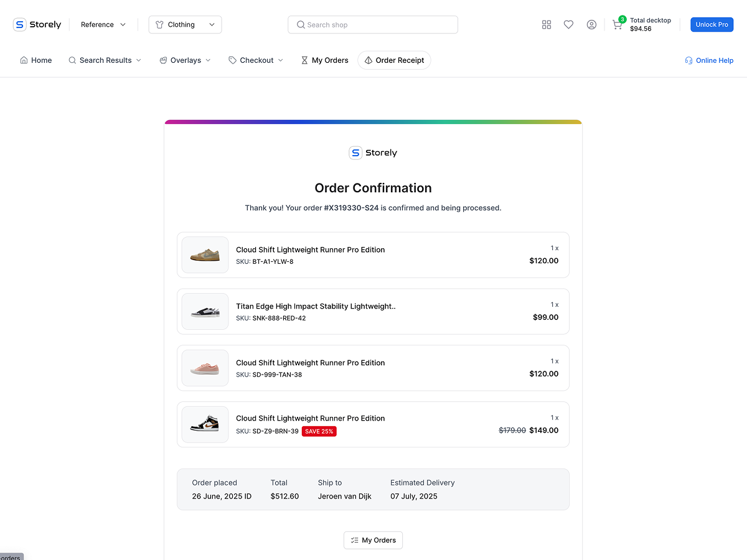Open the Clothing category dropdown

tap(185, 24)
